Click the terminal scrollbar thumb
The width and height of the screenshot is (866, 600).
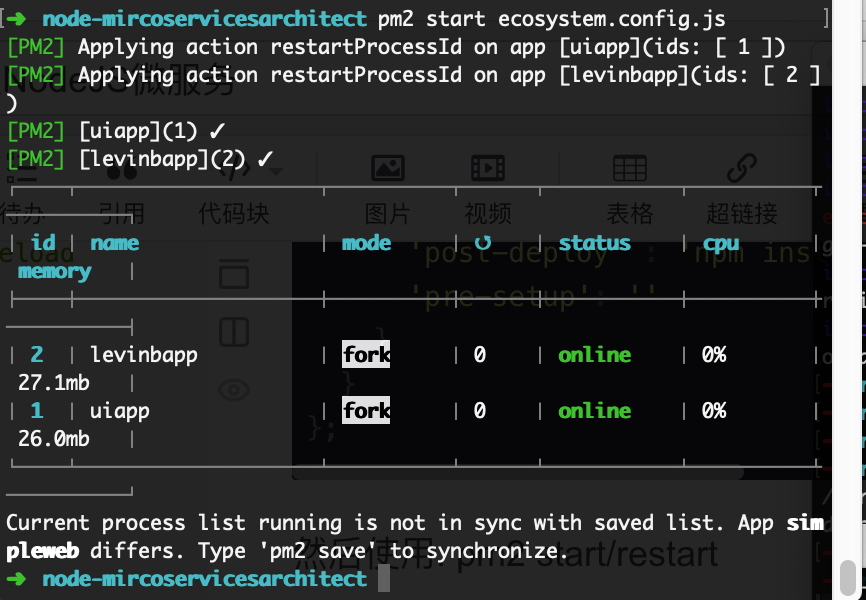click(x=848, y=578)
